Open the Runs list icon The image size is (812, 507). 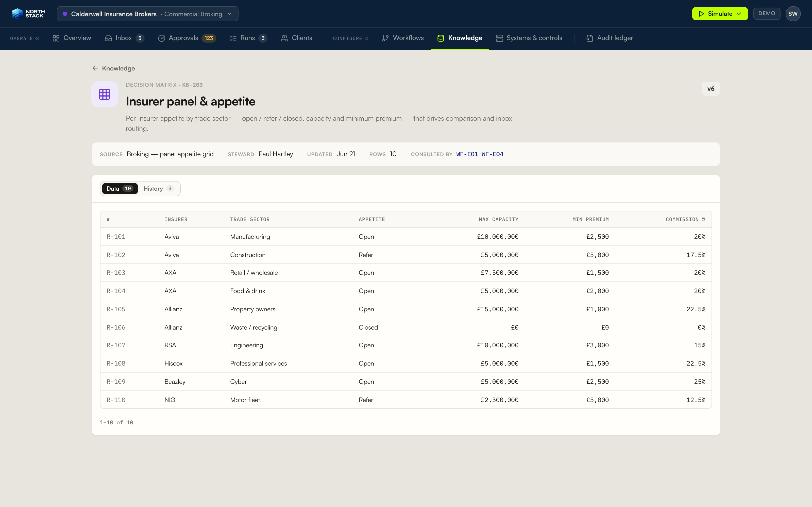[x=233, y=38]
